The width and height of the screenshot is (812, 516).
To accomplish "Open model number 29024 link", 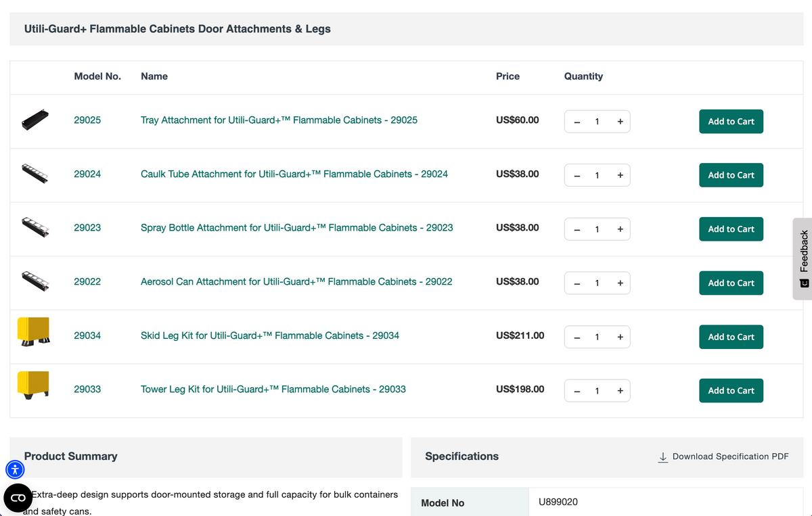I will coord(87,174).
